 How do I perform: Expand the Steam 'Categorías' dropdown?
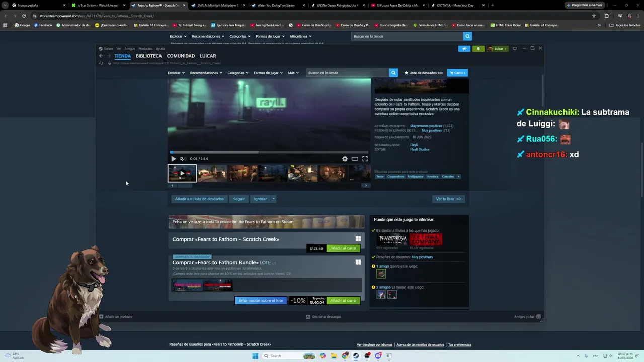tap(237, 73)
